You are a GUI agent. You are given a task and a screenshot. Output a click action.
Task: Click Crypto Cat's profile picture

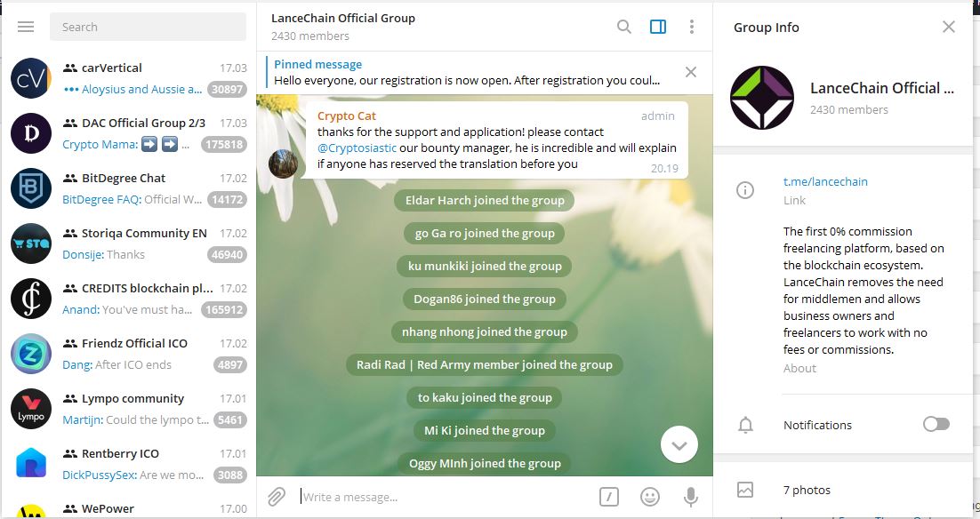[283, 164]
